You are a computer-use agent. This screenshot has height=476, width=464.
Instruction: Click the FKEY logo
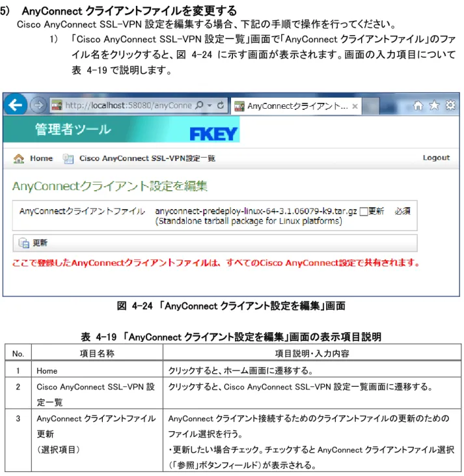(213, 134)
